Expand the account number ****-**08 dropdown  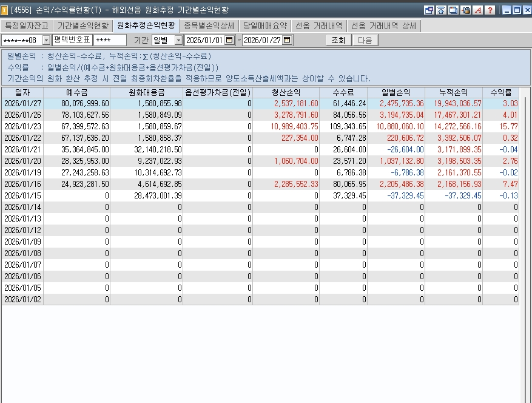click(x=47, y=41)
